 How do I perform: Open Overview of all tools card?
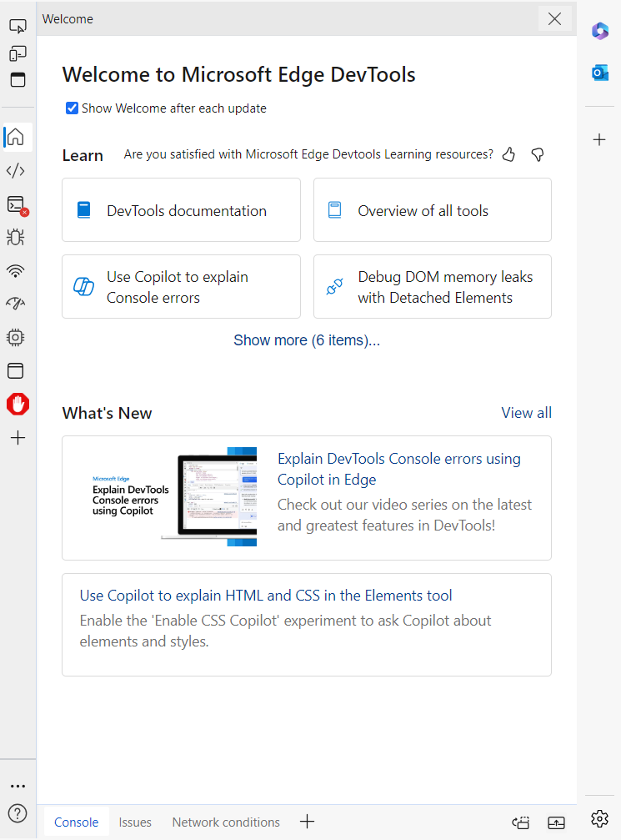[433, 210]
